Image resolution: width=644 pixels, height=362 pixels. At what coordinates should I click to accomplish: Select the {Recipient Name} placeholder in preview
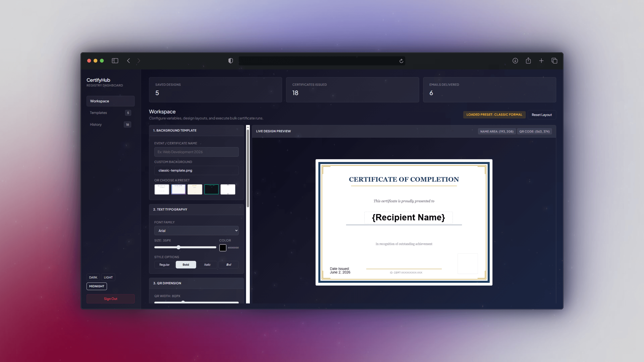408,217
